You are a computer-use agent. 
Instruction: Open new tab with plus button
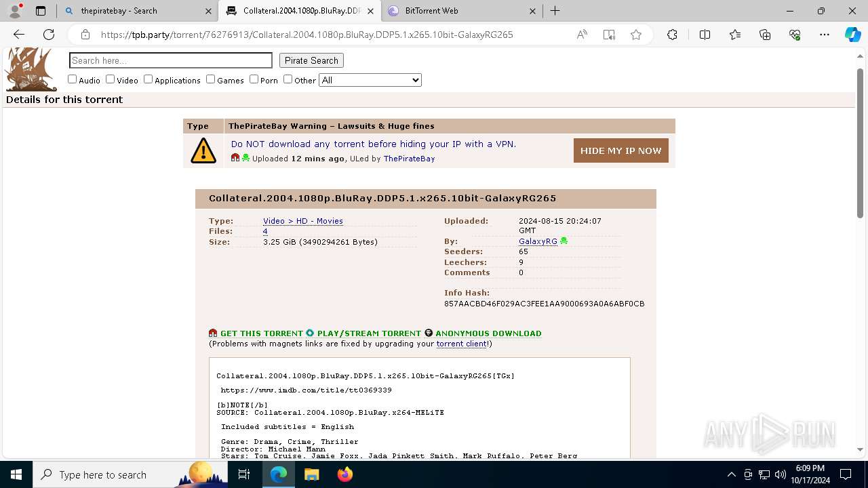coord(555,11)
